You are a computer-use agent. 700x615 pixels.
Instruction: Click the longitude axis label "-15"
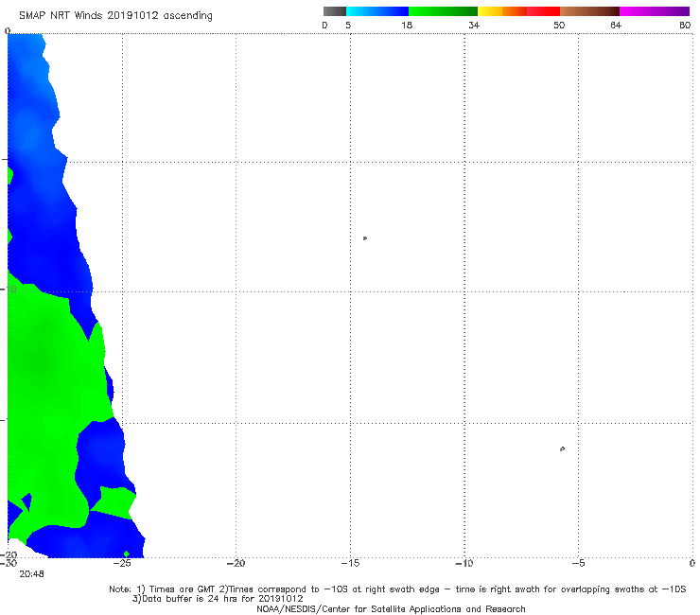350,563
